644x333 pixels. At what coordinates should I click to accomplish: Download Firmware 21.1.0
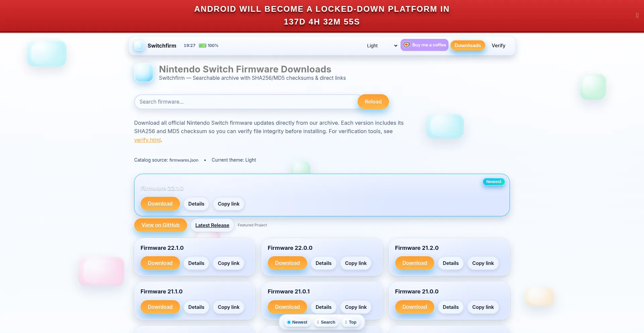[160, 307]
